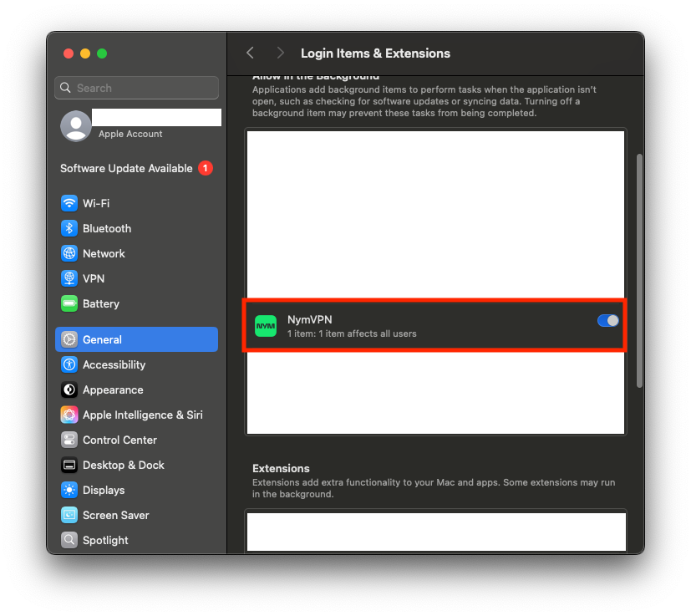Click the red update badge showing 1
This screenshot has width=691, height=616.
(206, 168)
